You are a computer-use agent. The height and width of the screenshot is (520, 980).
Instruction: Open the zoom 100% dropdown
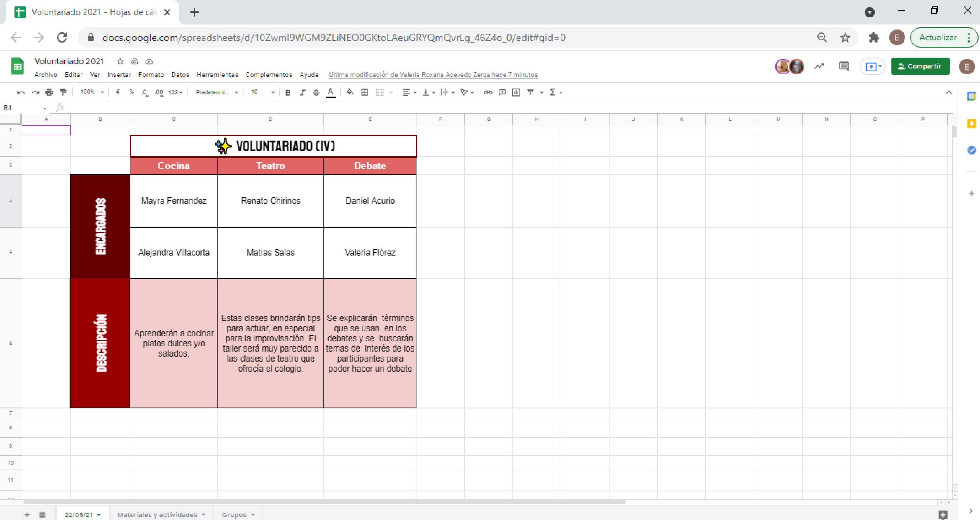point(92,92)
